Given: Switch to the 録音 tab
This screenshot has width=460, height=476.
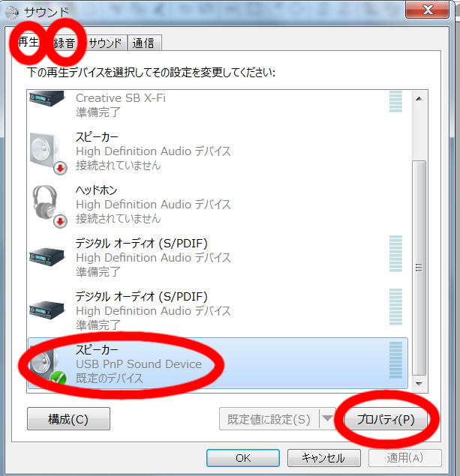Looking at the screenshot, I should click(x=64, y=43).
